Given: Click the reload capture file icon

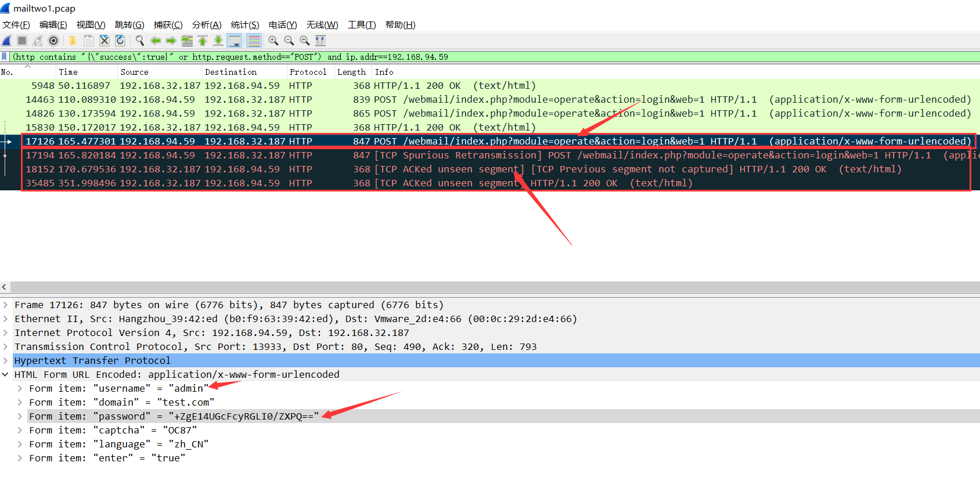Looking at the screenshot, I should tap(120, 41).
